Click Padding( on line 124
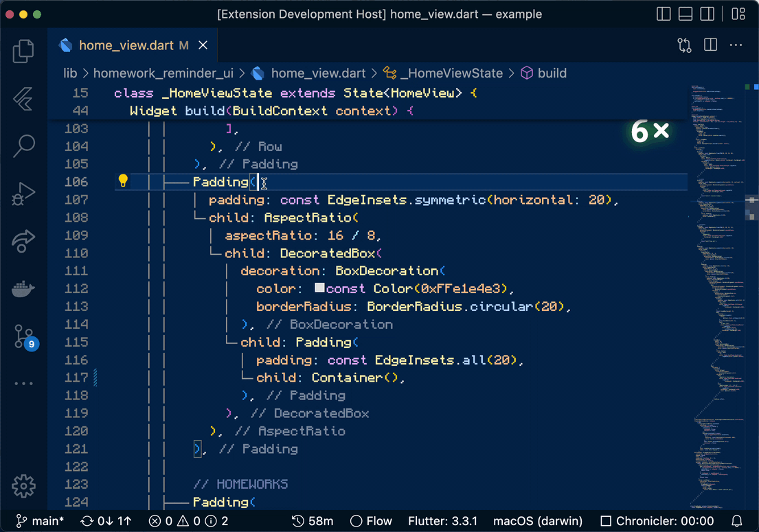The image size is (759, 532). point(224,502)
